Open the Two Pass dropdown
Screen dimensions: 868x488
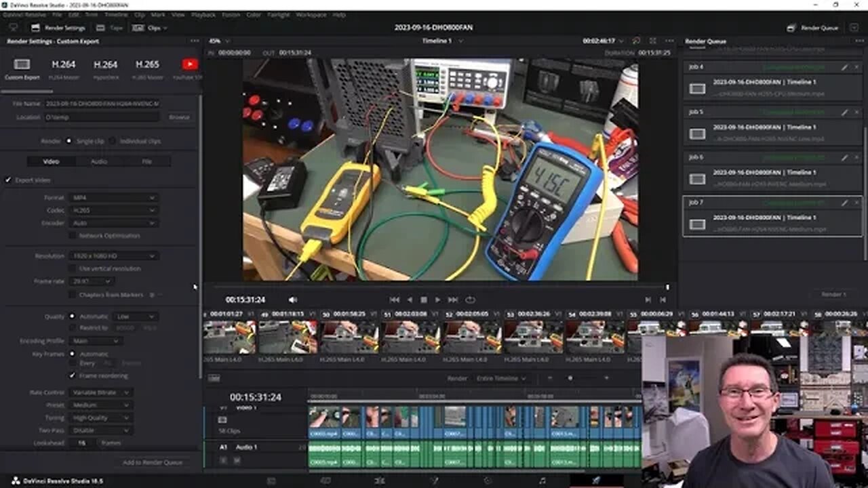click(100, 430)
